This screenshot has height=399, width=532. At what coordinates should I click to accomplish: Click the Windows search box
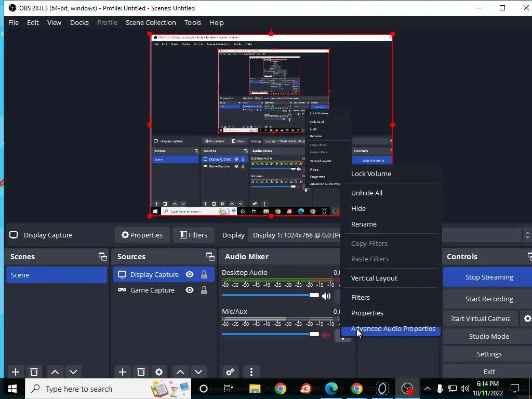pyautogui.click(x=108, y=389)
